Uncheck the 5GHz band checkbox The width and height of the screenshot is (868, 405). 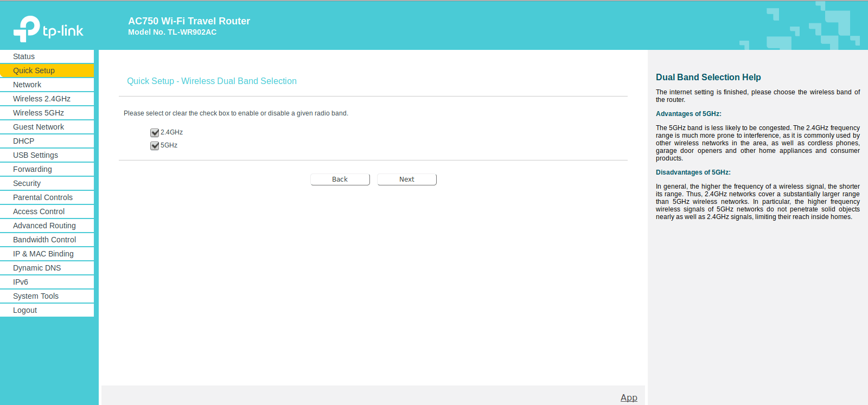[x=155, y=146]
